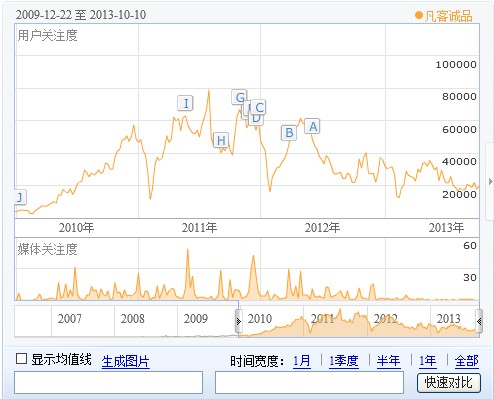Click the 2007 label in overview timeline
This screenshot has height=399, width=494.
69,319
